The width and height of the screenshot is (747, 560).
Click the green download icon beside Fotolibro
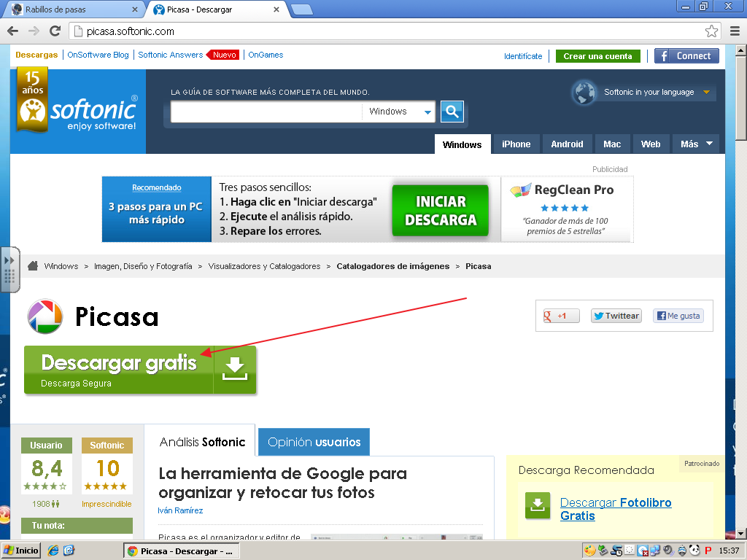pos(538,505)
